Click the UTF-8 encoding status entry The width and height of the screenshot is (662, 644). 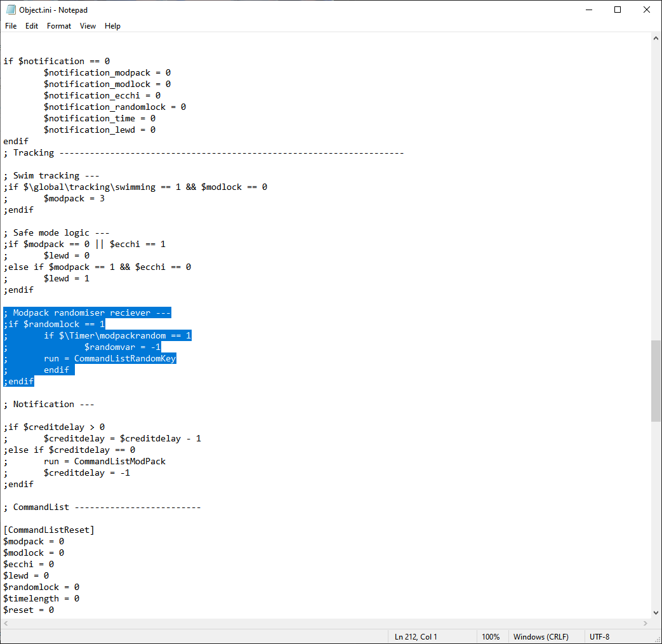(x=600, y=637)
